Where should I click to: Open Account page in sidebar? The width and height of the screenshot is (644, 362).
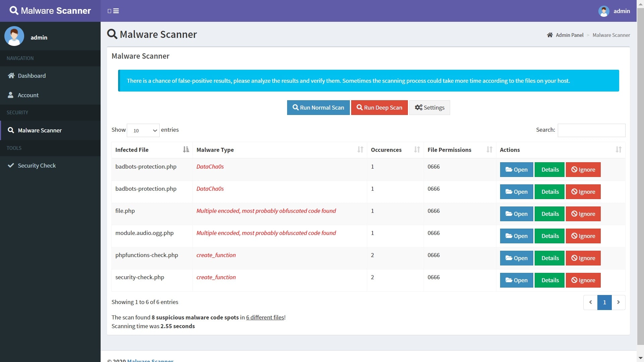pyautogui.click(x=28, y=95)
